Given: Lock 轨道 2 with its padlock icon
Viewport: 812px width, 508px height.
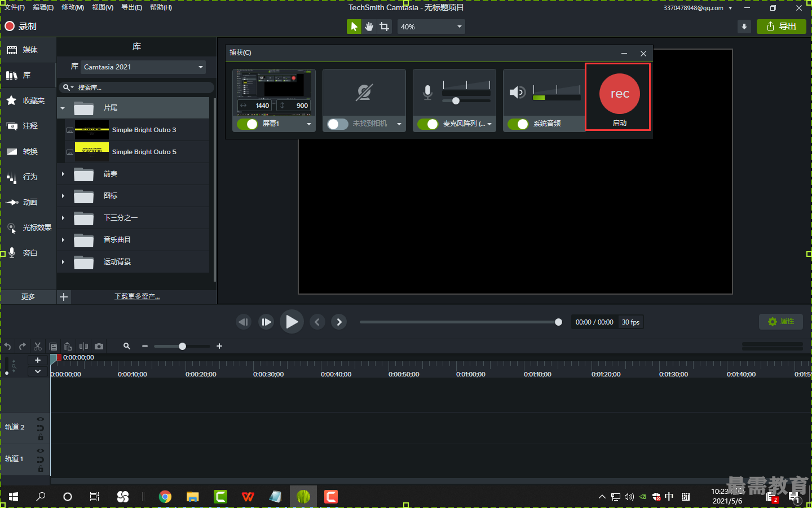Looking at the screenshot, I should click(41, 437).
